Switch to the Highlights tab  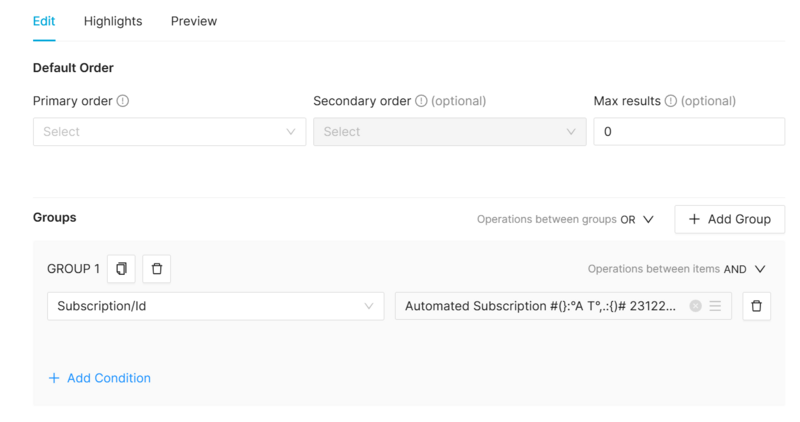click(113, 21)
